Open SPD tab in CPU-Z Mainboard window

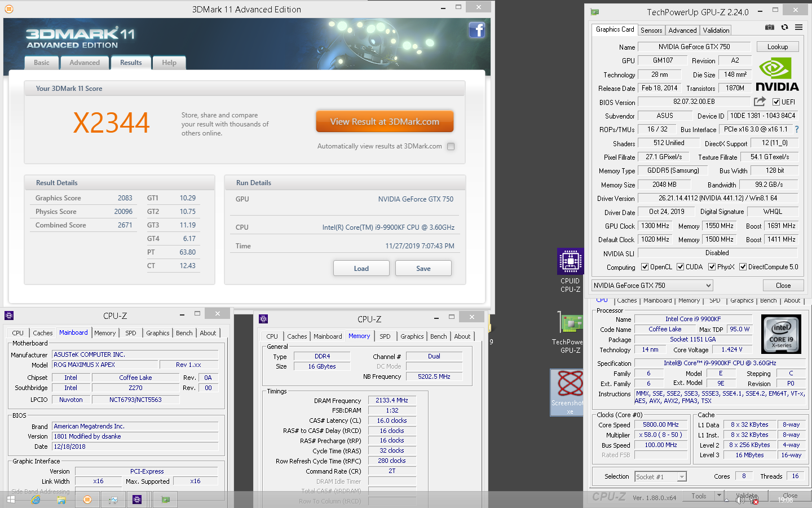(x=131, y=333)
